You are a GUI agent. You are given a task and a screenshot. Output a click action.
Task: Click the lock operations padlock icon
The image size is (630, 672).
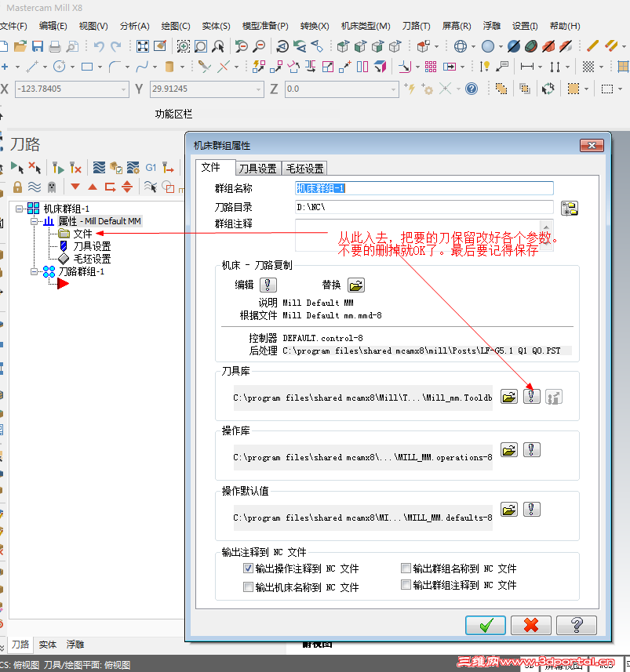click(17, 187)
